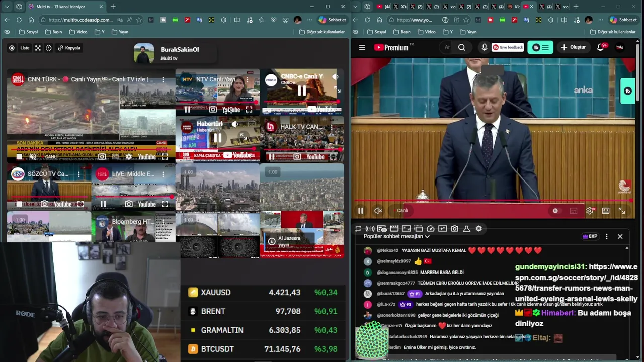The width and height of the screenshot is (644, 362).
Task: Click the XAUUSD ticker row
Action: (264, 292)
